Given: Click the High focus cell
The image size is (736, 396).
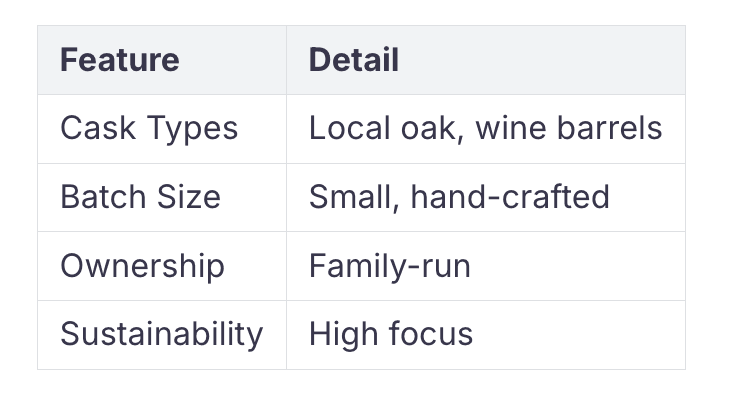Looking at the screenshot, I should [x=486, y=335].
